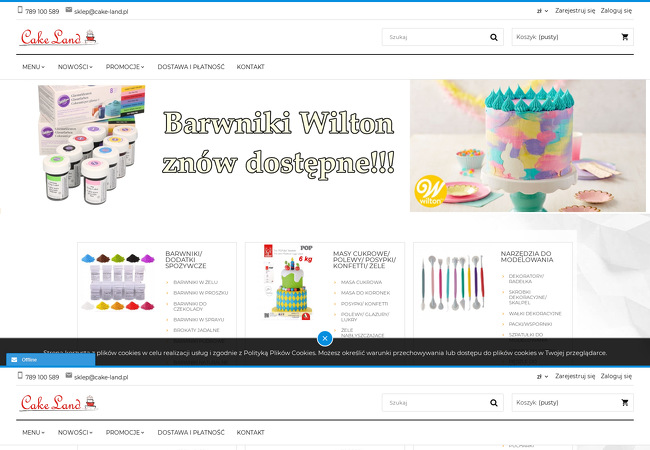Click the pastel bunny cake banner photo
The height and width of the screenshot is (450, 650).
point(528,146)
